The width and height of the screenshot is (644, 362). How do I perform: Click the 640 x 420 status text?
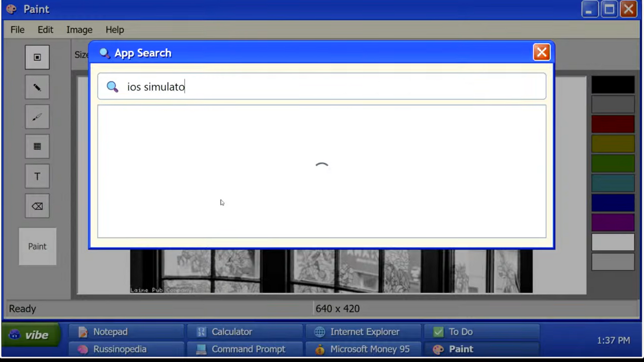tap(338, 309)
